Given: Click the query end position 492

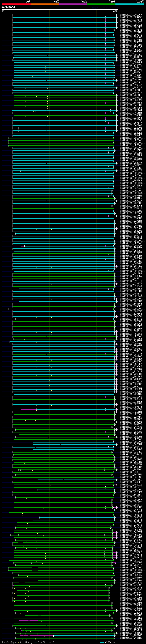Looking at the screenshot, I should point(115,11).
